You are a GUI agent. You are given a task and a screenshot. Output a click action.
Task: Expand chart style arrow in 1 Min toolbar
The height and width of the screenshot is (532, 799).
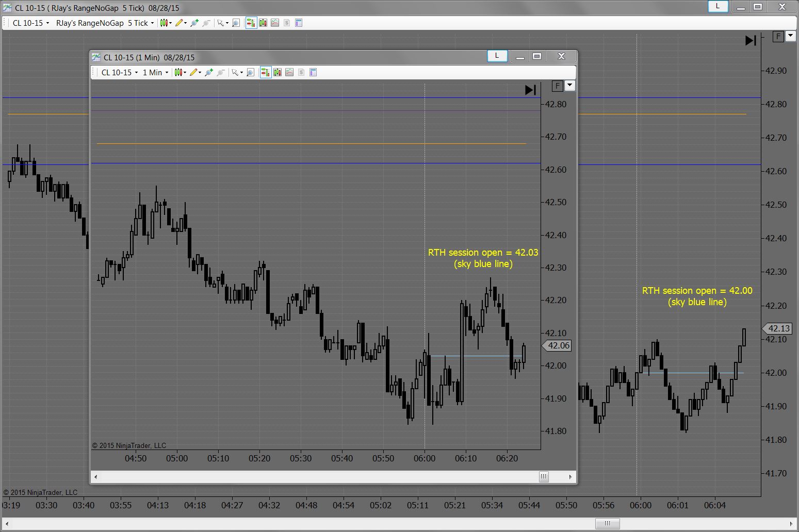pos(185,73)
